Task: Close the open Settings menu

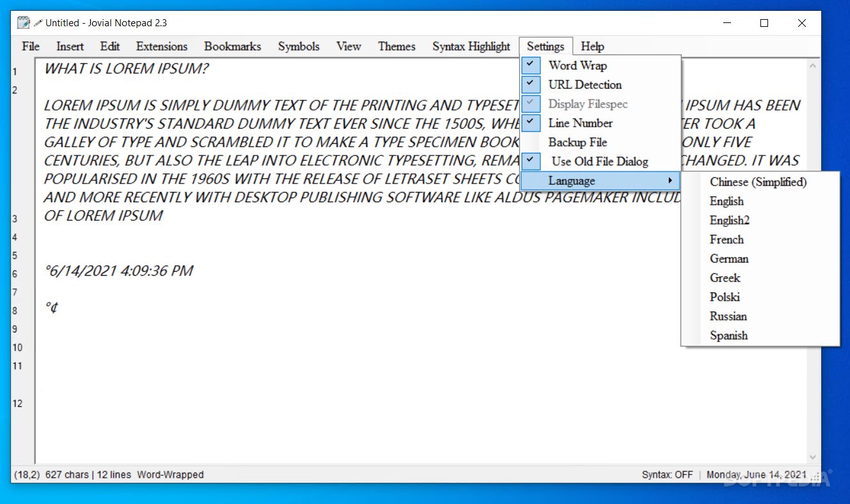Action: click(x=545, y=46)
